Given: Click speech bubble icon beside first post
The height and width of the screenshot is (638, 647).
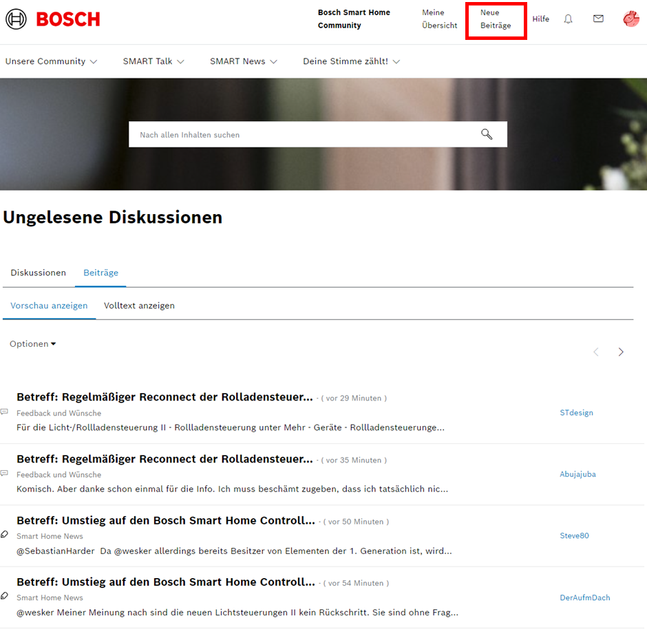Looking at the screenshot, I should (x=5, y=412).
